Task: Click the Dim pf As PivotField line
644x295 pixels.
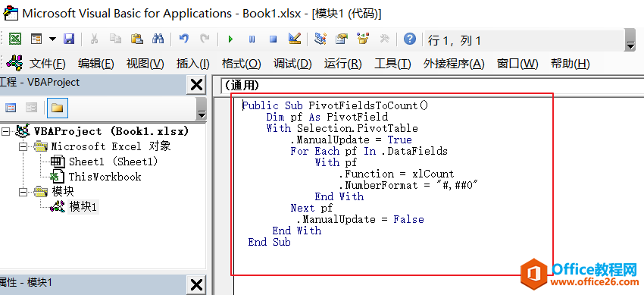Action: 327,117
